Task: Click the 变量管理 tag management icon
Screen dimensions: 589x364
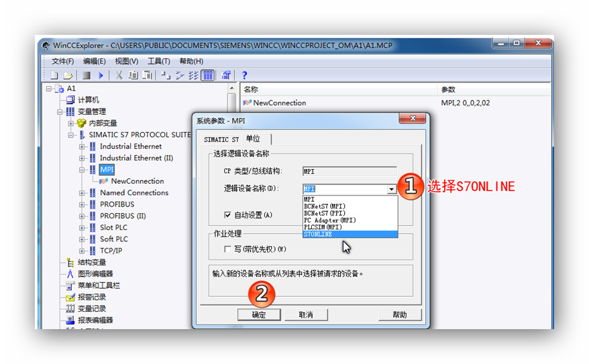Action: (x=70, y=111)
